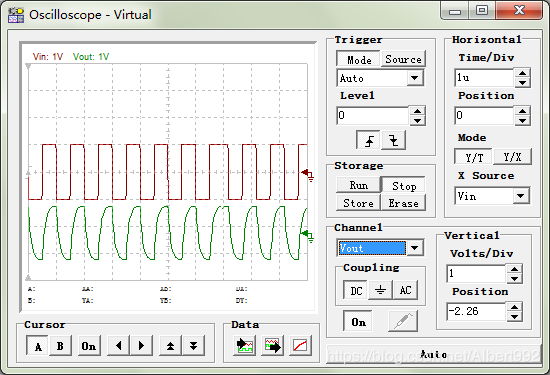Screen dimensions: 550x375
Task: Open X Source Vin dropdown
Action: 521,196
